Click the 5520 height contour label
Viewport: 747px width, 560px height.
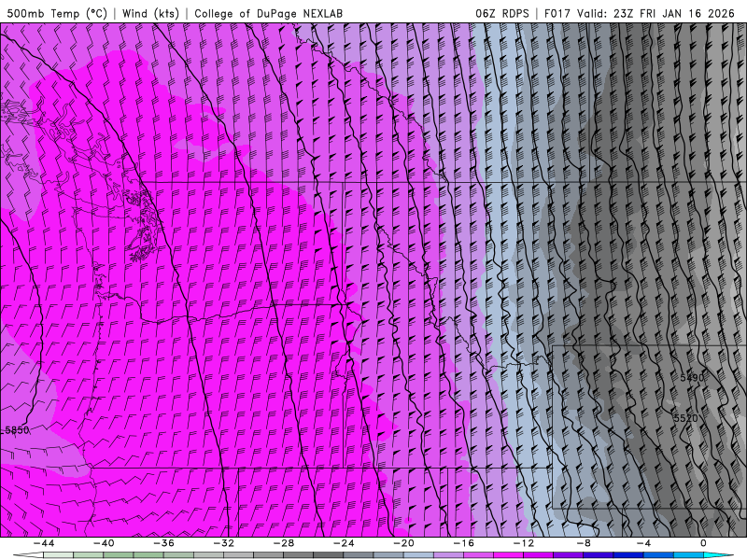pyautogui.click(x=685, y=418)
